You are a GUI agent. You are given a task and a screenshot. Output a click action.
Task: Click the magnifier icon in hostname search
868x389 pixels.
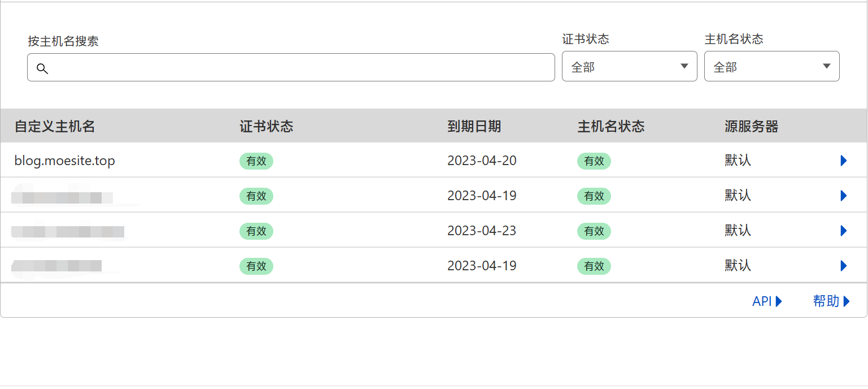(x=42, y=69)
